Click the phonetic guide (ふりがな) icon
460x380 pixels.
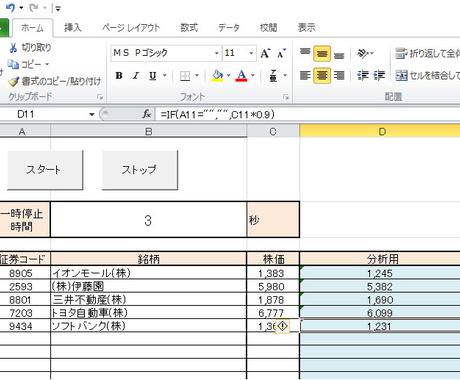(273, 76)
